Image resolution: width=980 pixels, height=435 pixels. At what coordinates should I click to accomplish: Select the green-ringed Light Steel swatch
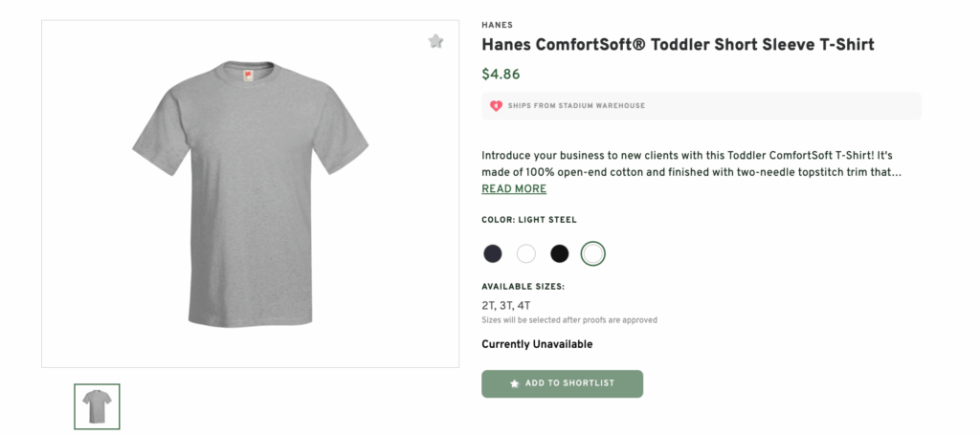(x=593, y=253)
